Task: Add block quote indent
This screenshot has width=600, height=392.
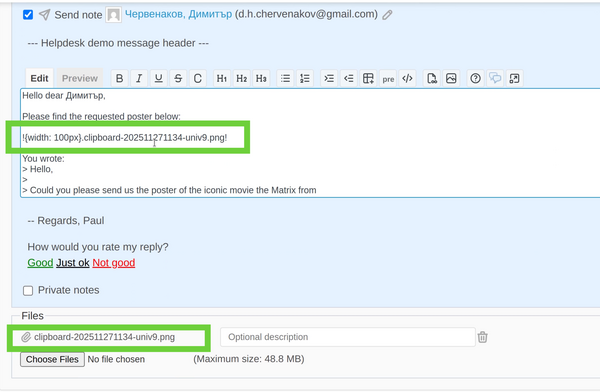Action: point(329,78)
